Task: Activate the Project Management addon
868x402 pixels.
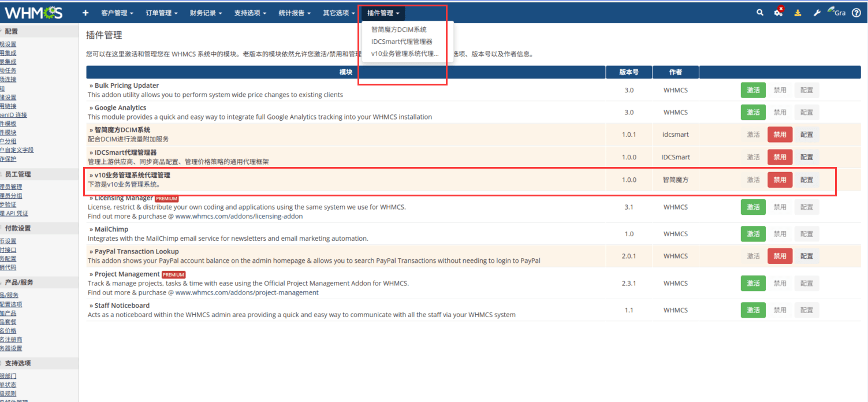Action: pyautogui.click(x=753, y=283)
